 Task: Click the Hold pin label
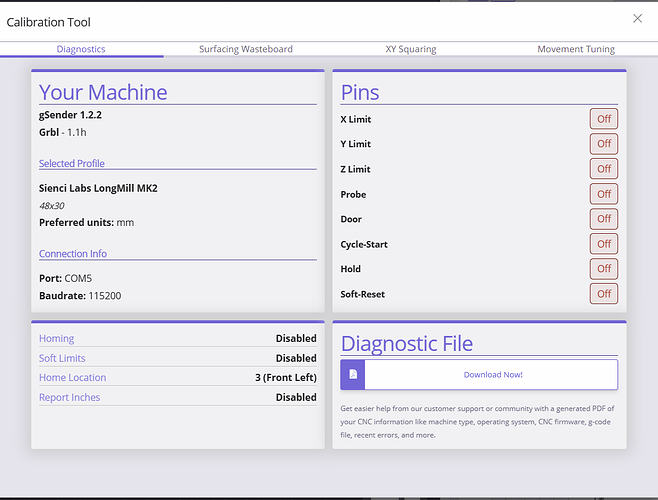[351, 269]
